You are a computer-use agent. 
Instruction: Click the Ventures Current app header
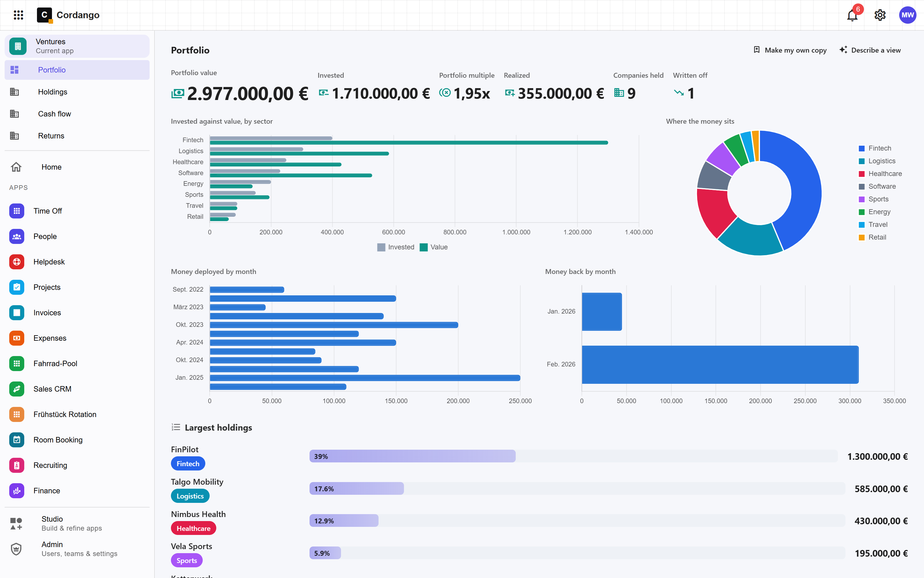click(x=77, y=46)
